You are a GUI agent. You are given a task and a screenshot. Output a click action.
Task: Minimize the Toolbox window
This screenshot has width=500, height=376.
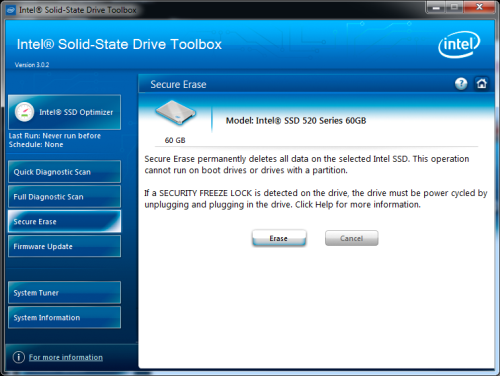[x=437, y=7]
